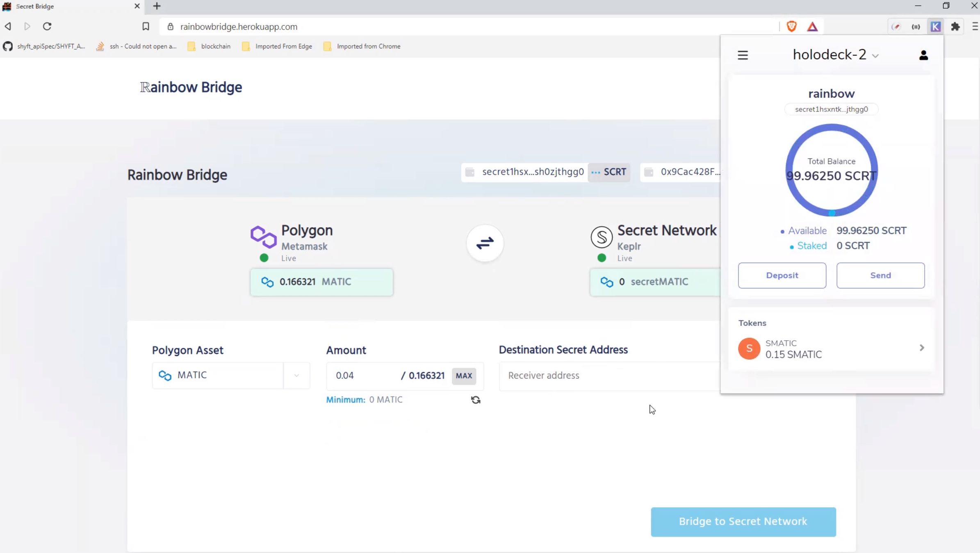Open shyft_apiSpec GitHub bookmark
This screenshot has width=980, height=553.
point(44,46)
